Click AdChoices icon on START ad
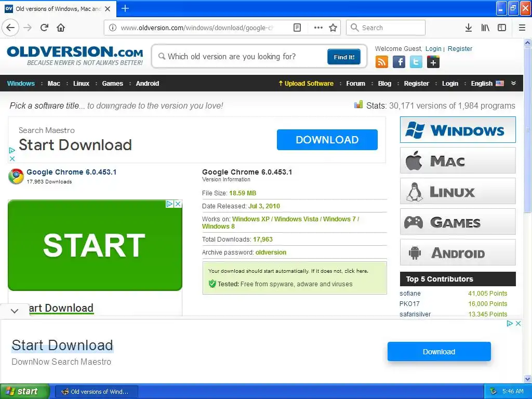532x399 pixels. point(170,204)
